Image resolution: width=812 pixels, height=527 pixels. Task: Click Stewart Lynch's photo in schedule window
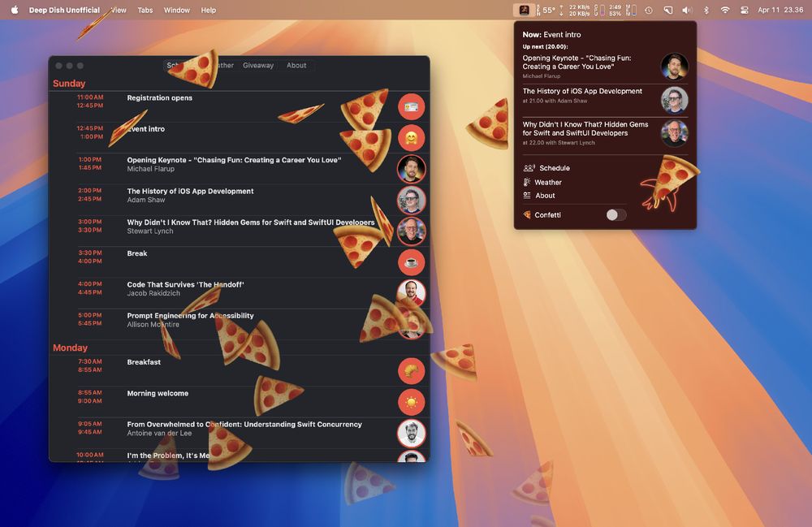click(411, 231)
